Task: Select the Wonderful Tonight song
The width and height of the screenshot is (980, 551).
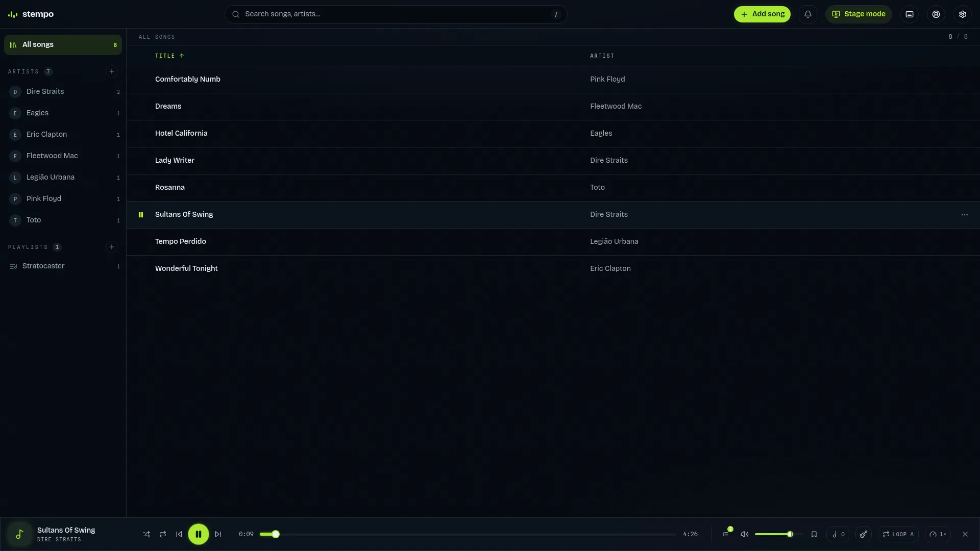Action: point(553,269)
